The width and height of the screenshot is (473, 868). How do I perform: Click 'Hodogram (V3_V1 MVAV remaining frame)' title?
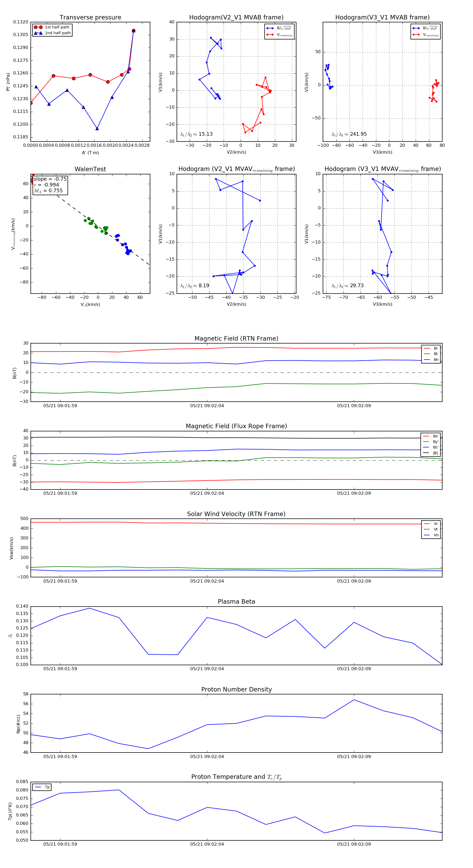[x=382, y=169]
